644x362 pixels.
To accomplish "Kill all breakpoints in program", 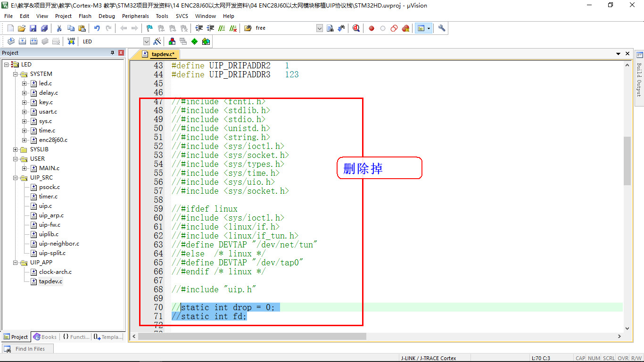I will 405,28.
